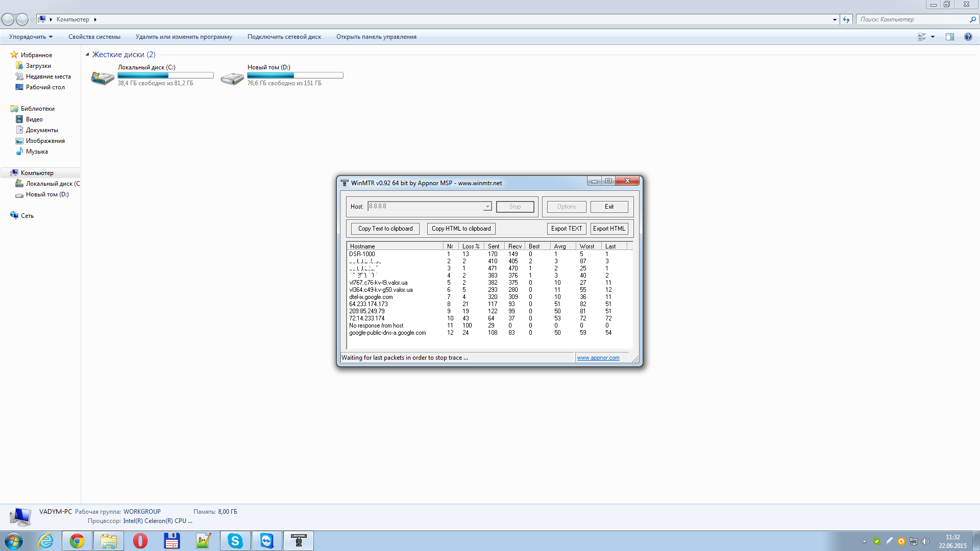Open the www.appnor.com link

[598, 358]
